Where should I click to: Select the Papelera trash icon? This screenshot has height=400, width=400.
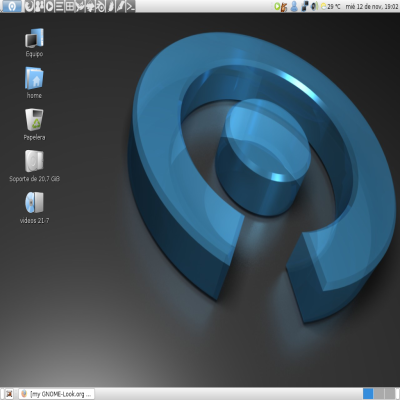click(x=34, y=124)
